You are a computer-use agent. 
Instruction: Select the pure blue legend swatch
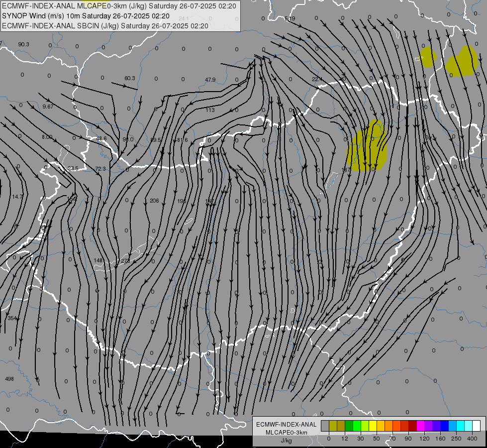pyautogui.click(x=444, y=426)
